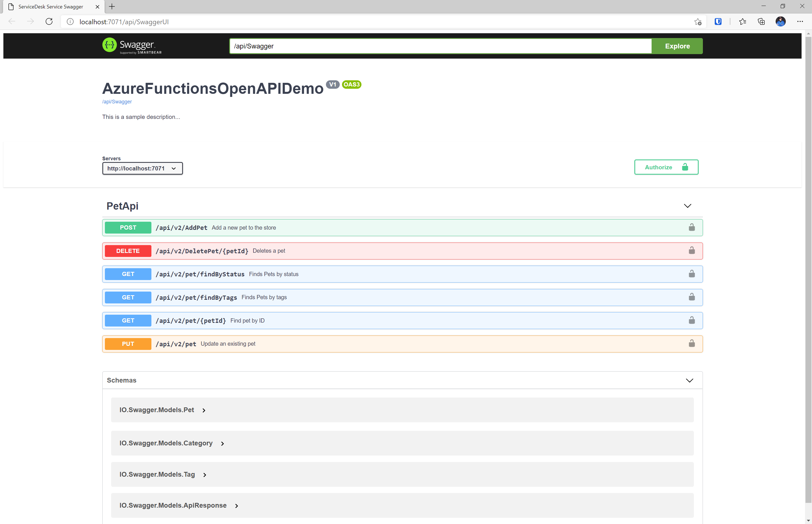Collapse the Schemas section

[x=689, y=380]
